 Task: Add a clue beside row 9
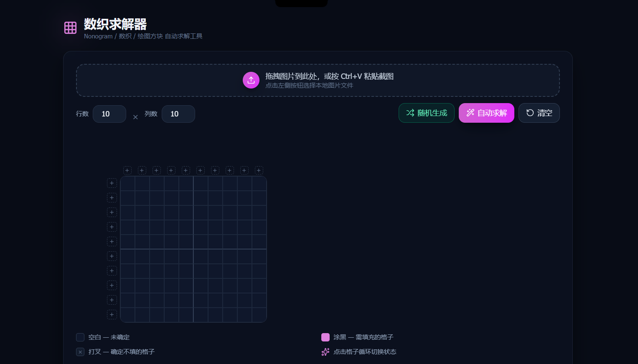[x=112, y=300]
